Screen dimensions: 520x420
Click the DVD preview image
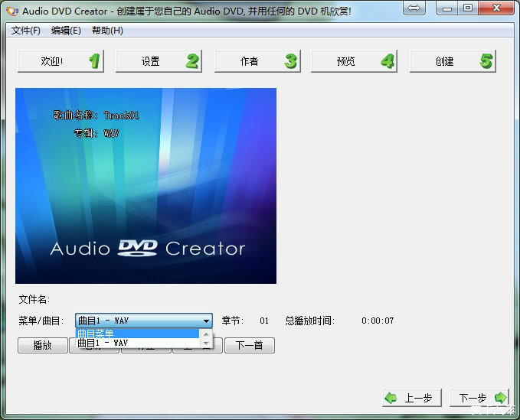point(146,186)
